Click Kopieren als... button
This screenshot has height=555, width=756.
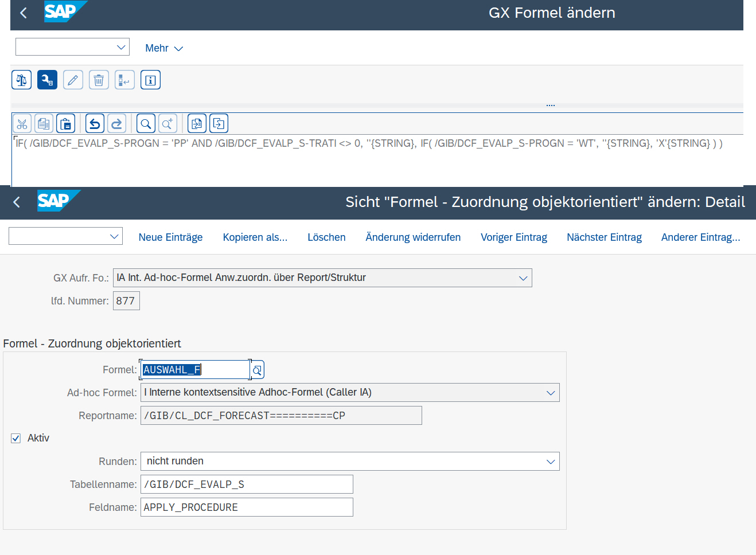pos(255,237)
